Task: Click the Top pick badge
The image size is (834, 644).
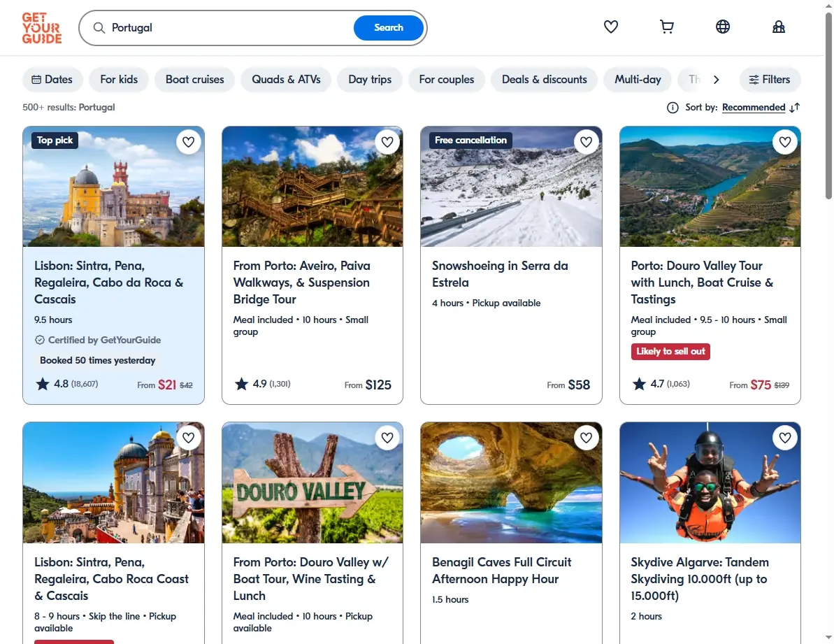Action: [x=55, y=141]
